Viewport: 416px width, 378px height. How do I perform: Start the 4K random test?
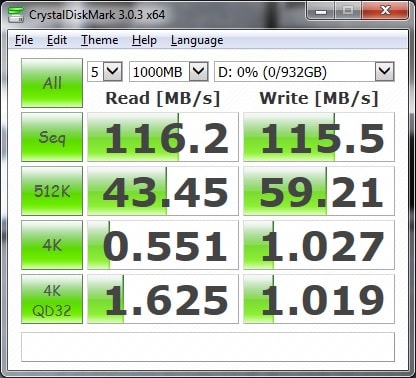point(52,245)
